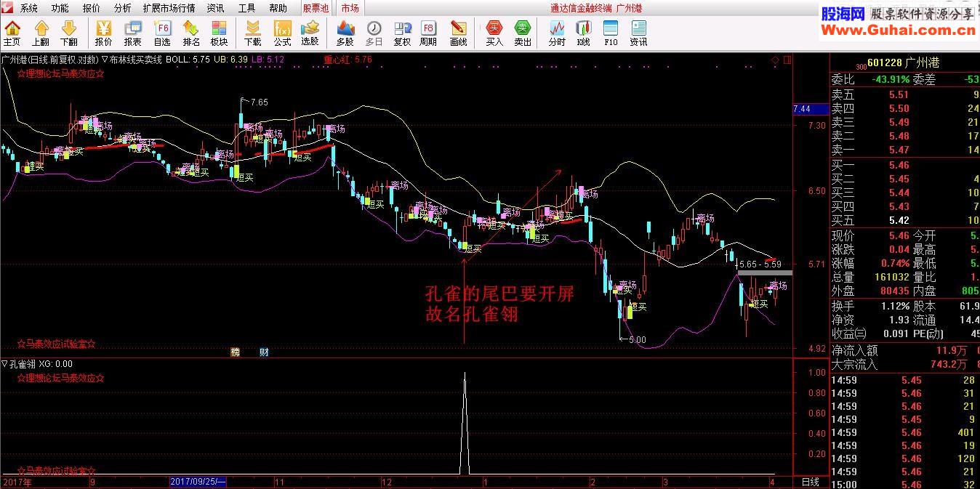Image resolution: width=980 pixels, height=489 pixels.
Task: Open the 帮助 menu
Action: 278,8
